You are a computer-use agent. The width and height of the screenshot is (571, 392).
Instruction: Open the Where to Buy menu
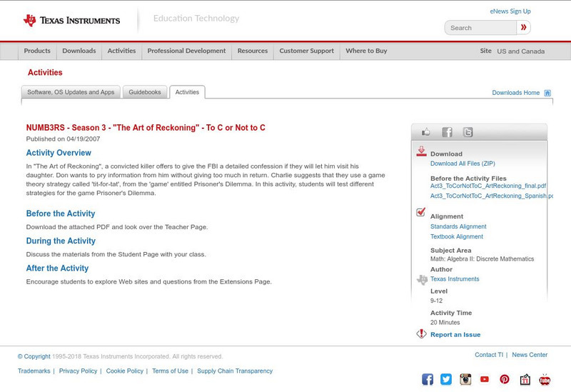pyautogui.click(x=366, y=51)
